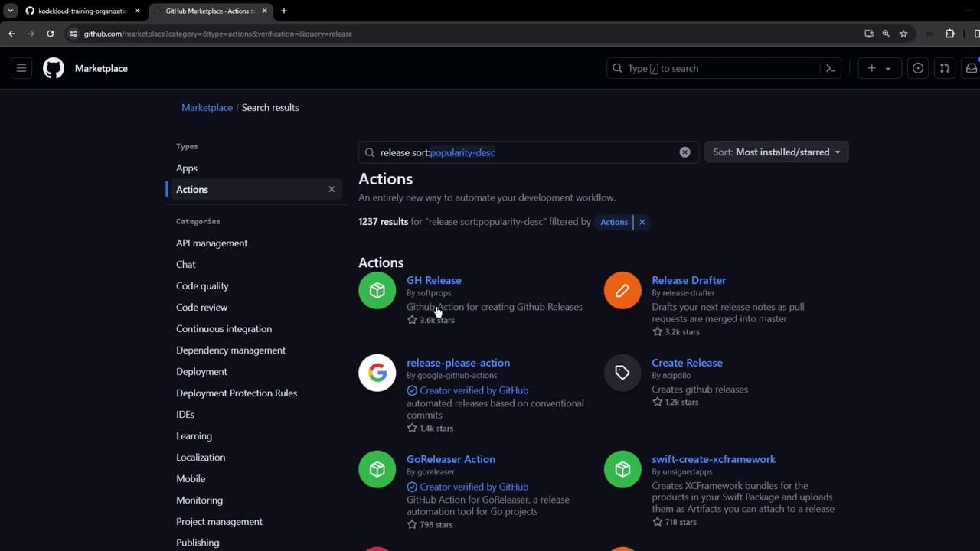This screenshot has width=980, height=551.
Task: Select the Apps type filter
Action: coord(187,168)
